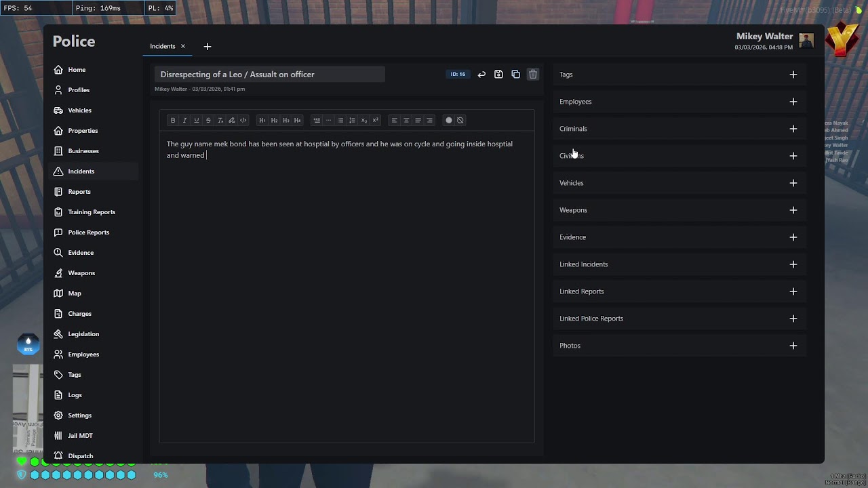Insert a code block

coord(243,120)
